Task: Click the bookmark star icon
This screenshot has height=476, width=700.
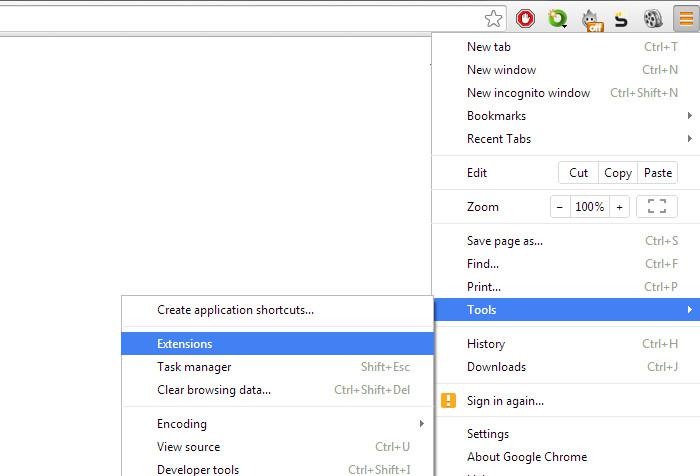Action: pyautogui.click(x=493, y=18)
